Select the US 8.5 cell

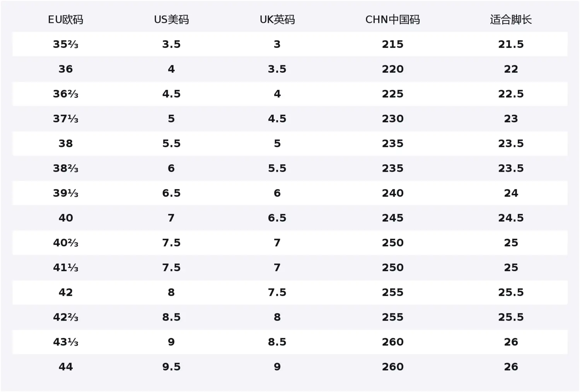click(171, 317)
